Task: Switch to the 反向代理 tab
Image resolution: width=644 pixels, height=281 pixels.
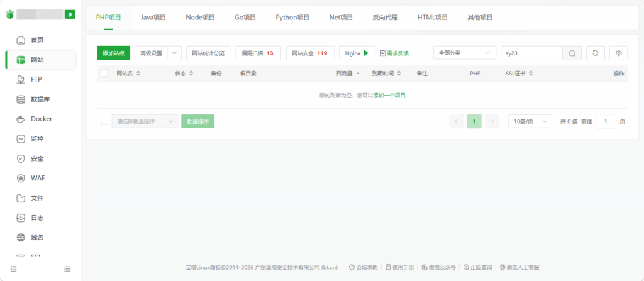Action: tap(385, 17)
